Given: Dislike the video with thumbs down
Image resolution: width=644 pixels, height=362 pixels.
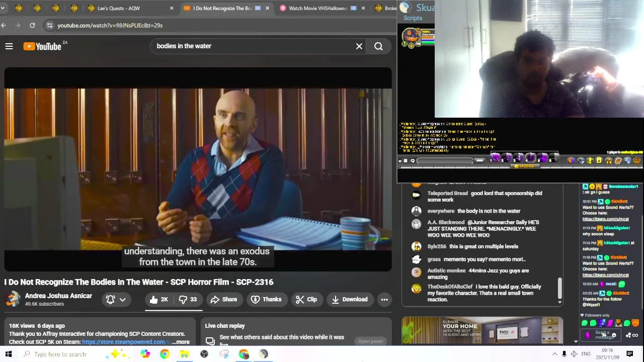Looking at the screenshot, I should pyautogui.click(x=188, y=300).
